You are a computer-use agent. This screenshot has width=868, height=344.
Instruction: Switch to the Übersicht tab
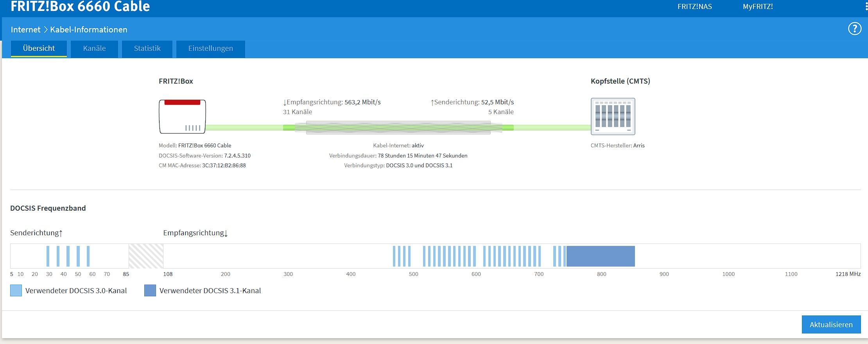[39, 48]
